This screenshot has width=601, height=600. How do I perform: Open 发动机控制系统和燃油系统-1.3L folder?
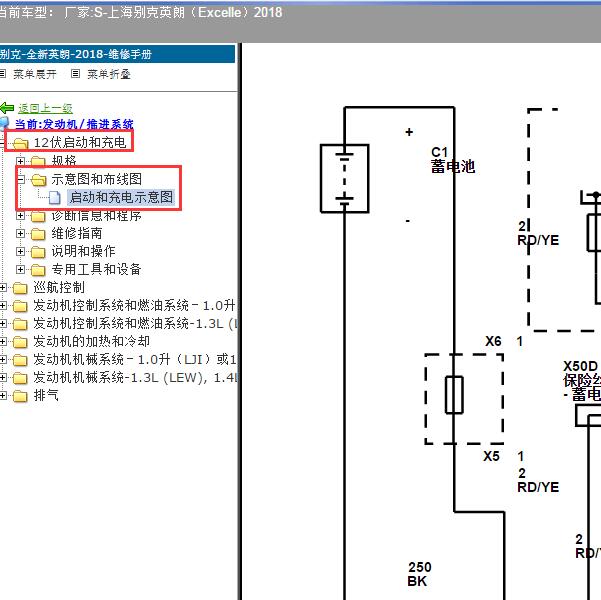(x=135, y=323)
